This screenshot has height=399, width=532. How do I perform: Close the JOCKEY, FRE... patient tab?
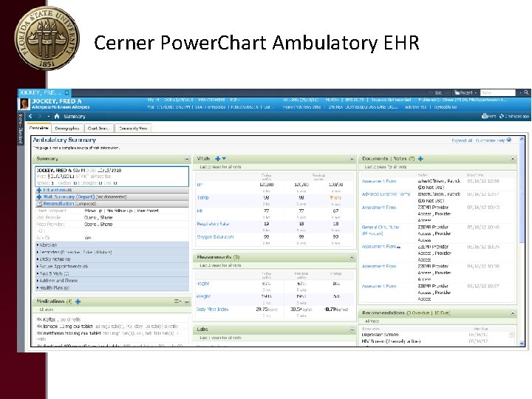point(67,92)
